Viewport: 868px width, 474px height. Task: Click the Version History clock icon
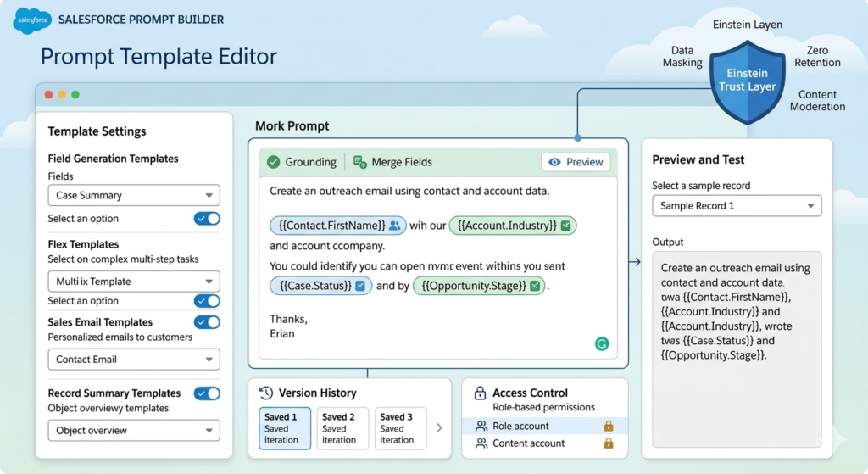(x=265, y=393)
